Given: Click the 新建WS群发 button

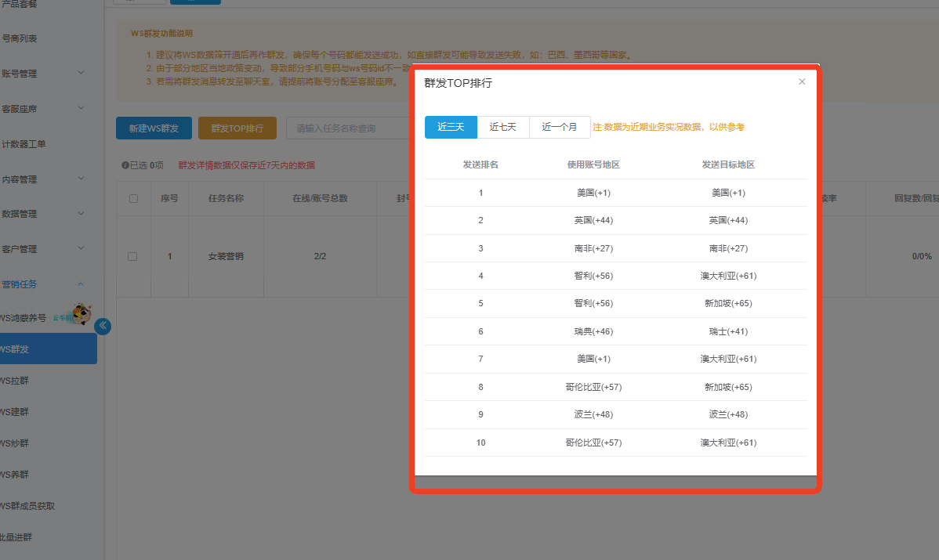Looking at the screenshot, I should [154, 128].
